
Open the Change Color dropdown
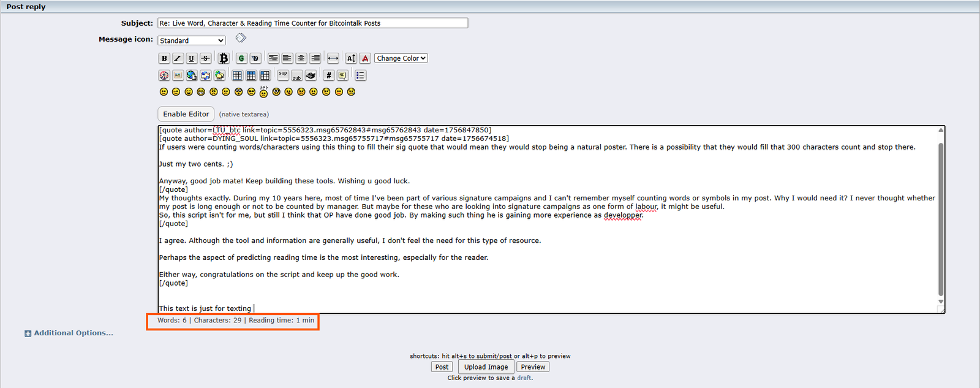click(401, 58)
